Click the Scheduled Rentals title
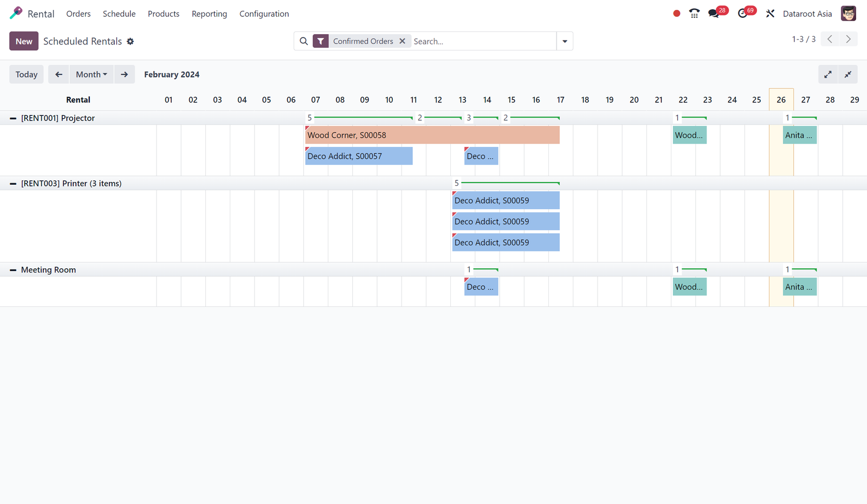Screen dimensions: 867x504 coord(82,41)
